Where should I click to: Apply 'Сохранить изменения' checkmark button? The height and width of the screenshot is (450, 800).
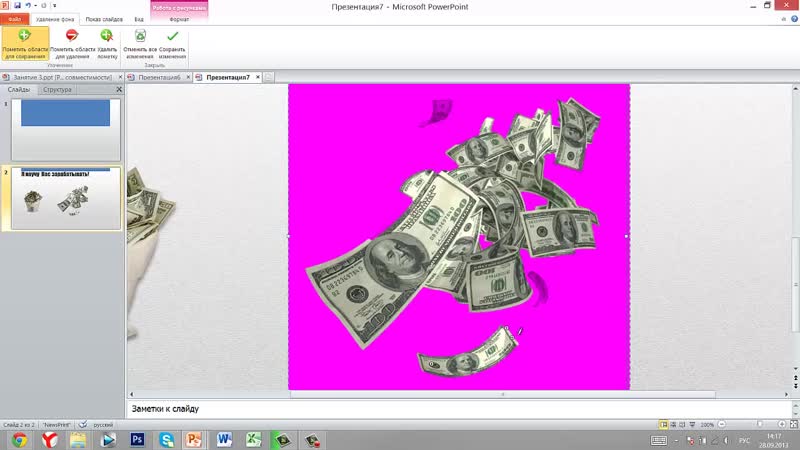pyautogui.click(x=172, y=44)
